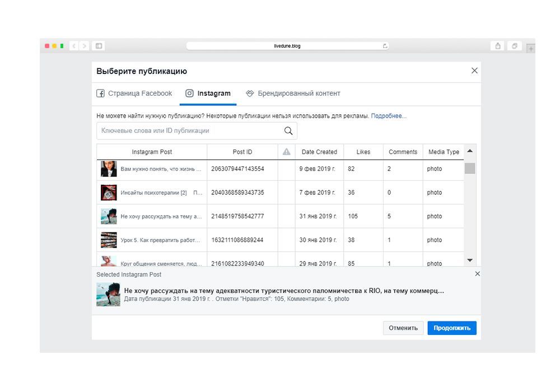Open the browser tabs overview icon
Screen dimensions: 560x392
(514, 46)
